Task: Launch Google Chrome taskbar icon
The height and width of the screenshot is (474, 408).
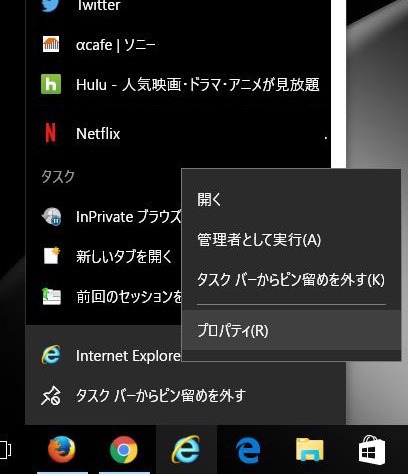Action: click(124, 450)
